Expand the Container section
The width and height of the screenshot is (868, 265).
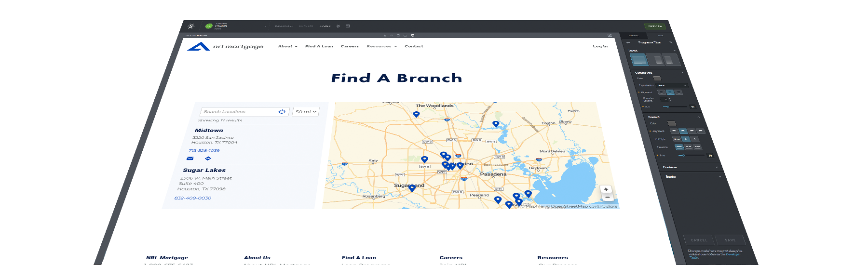tap(717, 167)
